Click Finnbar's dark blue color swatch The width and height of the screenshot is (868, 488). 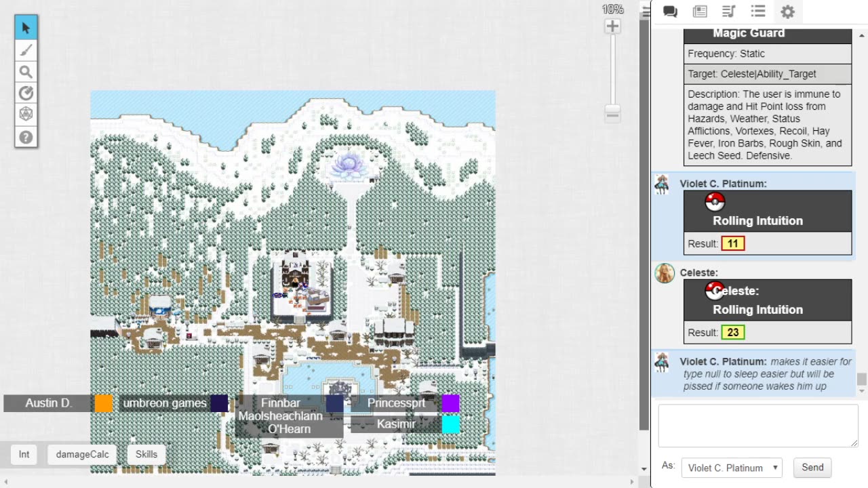[x=334, y=403]
